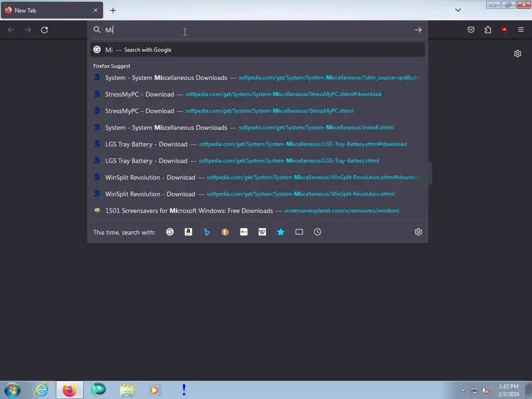Search this time with Amazon
The height and width of the screenshot is (399, 532).
(188, 232)
